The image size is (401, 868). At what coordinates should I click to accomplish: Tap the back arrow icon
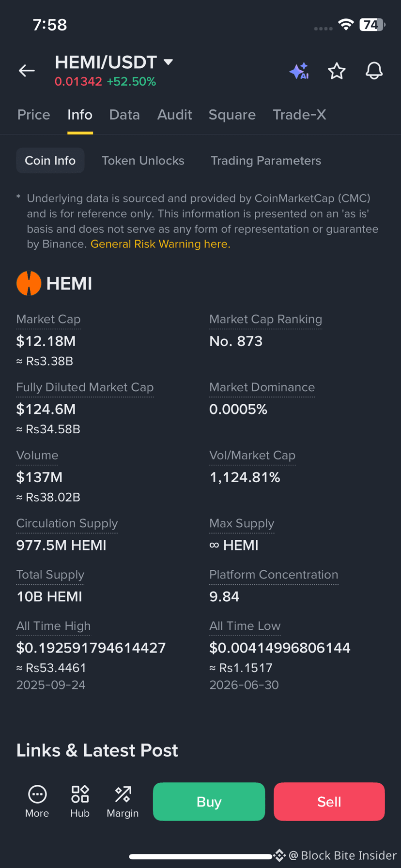point(27,71)
